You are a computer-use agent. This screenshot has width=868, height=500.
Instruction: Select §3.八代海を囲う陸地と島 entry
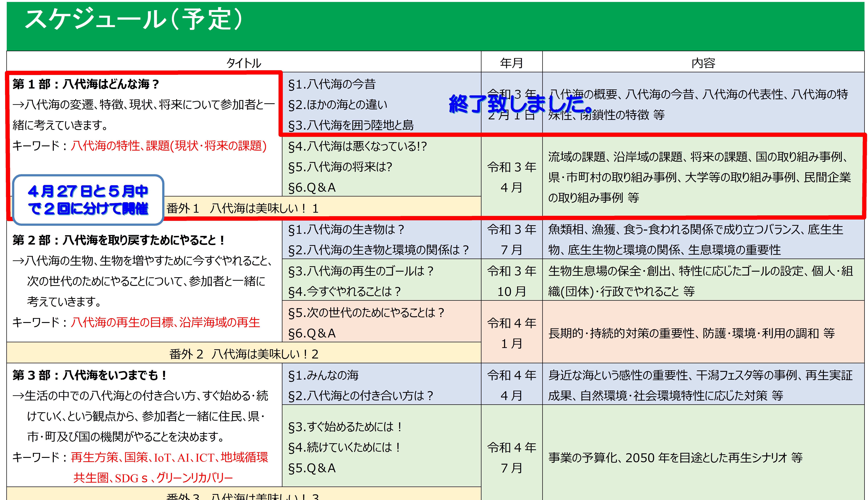(x=351, y=125)
